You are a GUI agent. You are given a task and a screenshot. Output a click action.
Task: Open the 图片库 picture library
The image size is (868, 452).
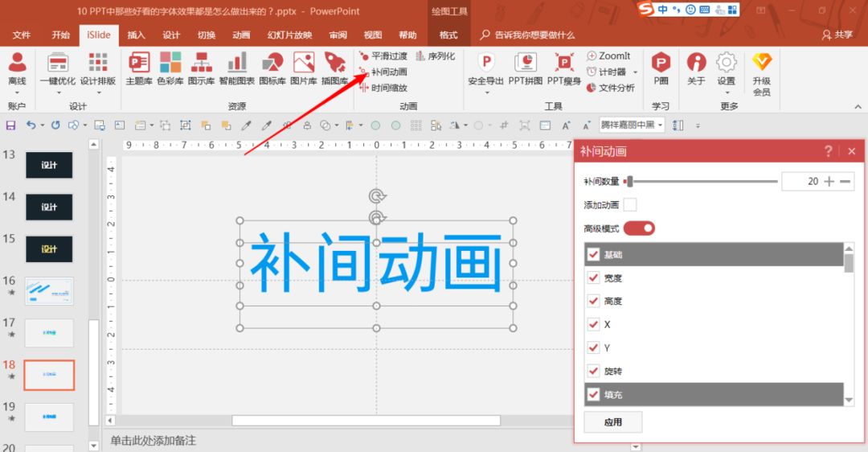[303, 68]
